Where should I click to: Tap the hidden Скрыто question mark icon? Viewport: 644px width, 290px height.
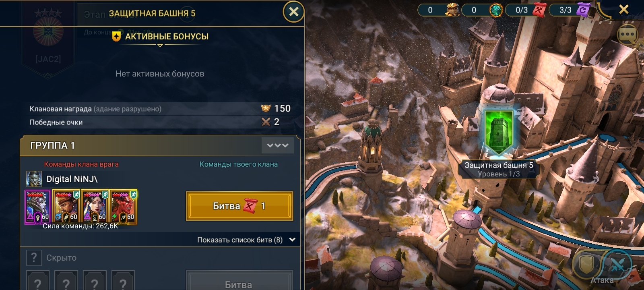[x=34, y=257]
